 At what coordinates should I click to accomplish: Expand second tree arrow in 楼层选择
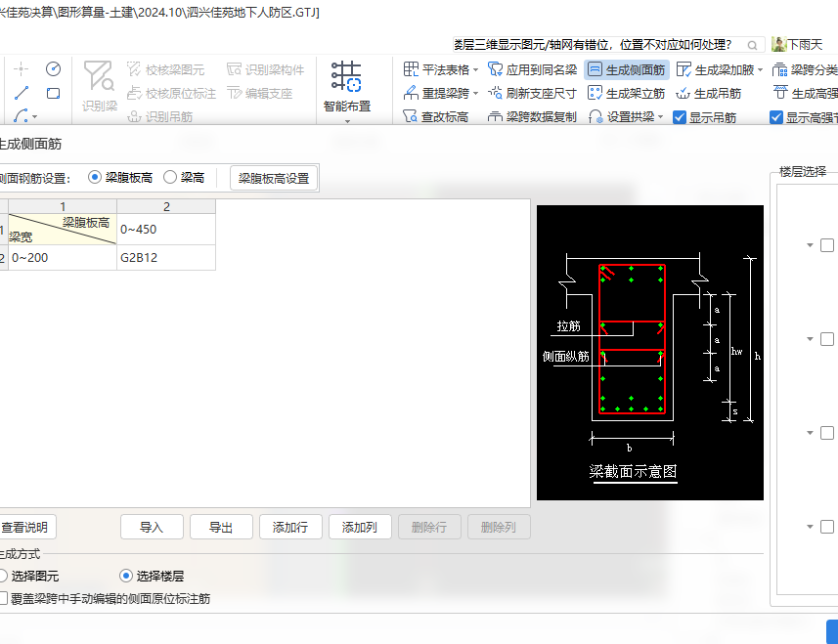click(810, 339)
